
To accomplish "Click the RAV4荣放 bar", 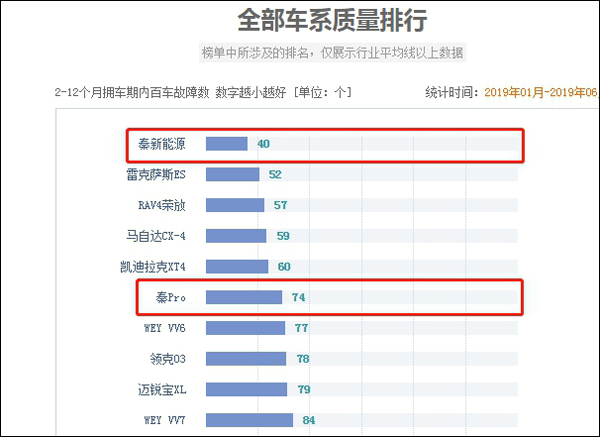I will [x=235, y=205].
